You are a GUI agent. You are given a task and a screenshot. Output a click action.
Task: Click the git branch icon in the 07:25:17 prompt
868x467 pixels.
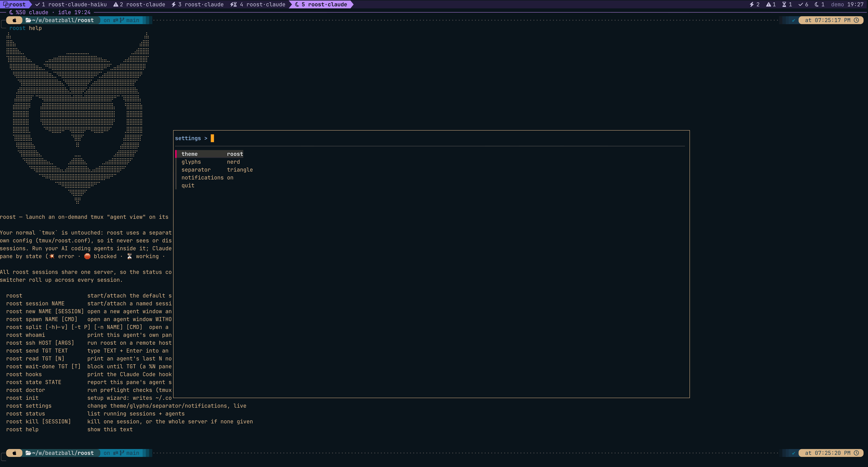[x=122, y=20]
